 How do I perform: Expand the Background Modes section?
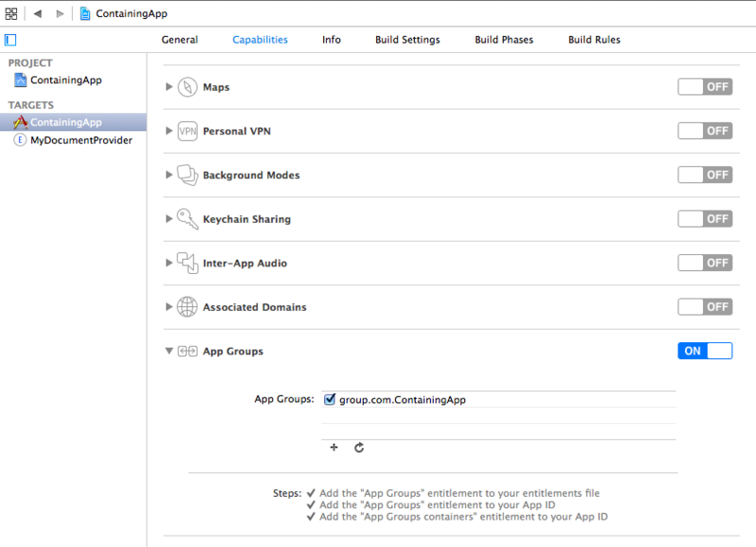click(x=169, y=175)
